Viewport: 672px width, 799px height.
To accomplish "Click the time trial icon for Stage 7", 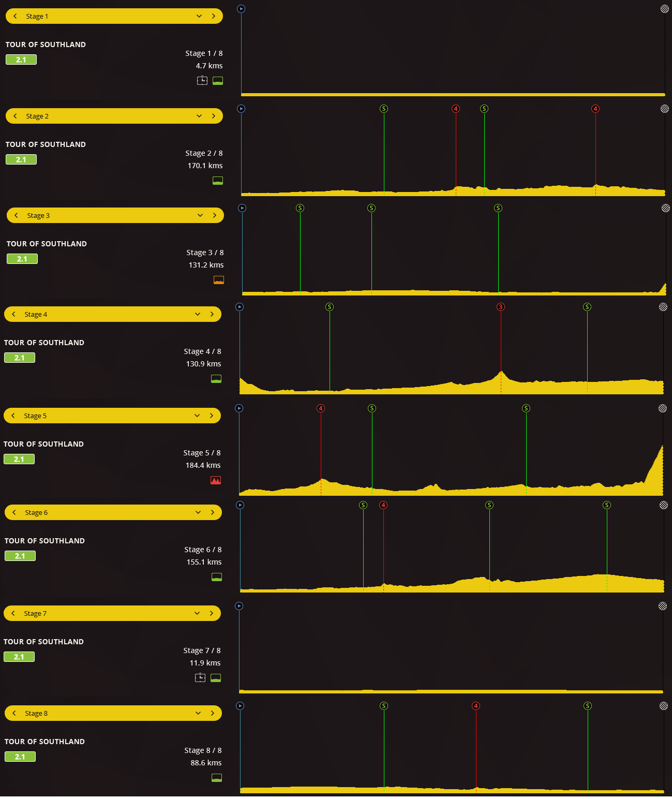I will coord(200,677).
